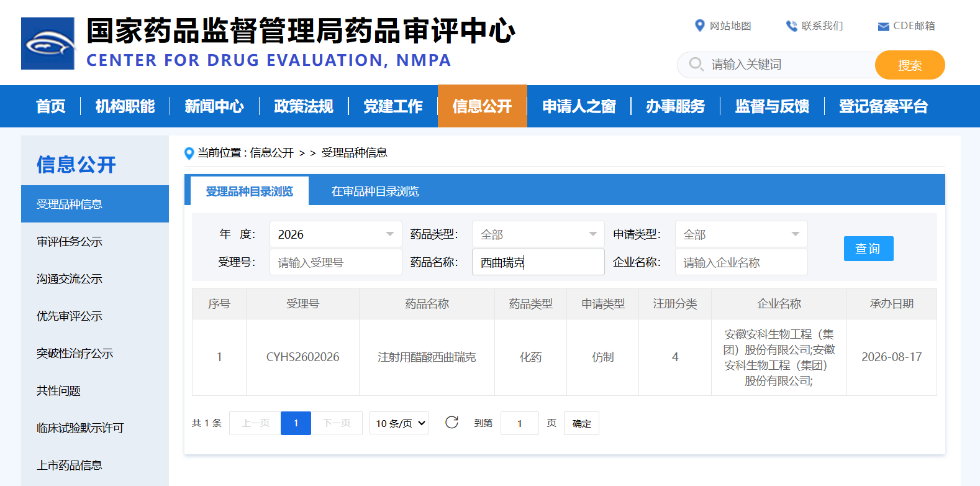This screenshot has width=980, height=486.
Task: Click the 受理号 column header
Action: pyautogui.click(x=303, y=304)
